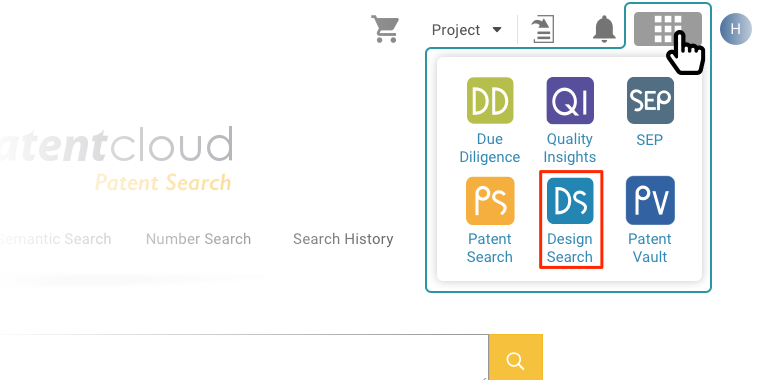Launch the Due Diligence app
The height and width of the screenshot is (380, 758).
[x=490, y=120]
